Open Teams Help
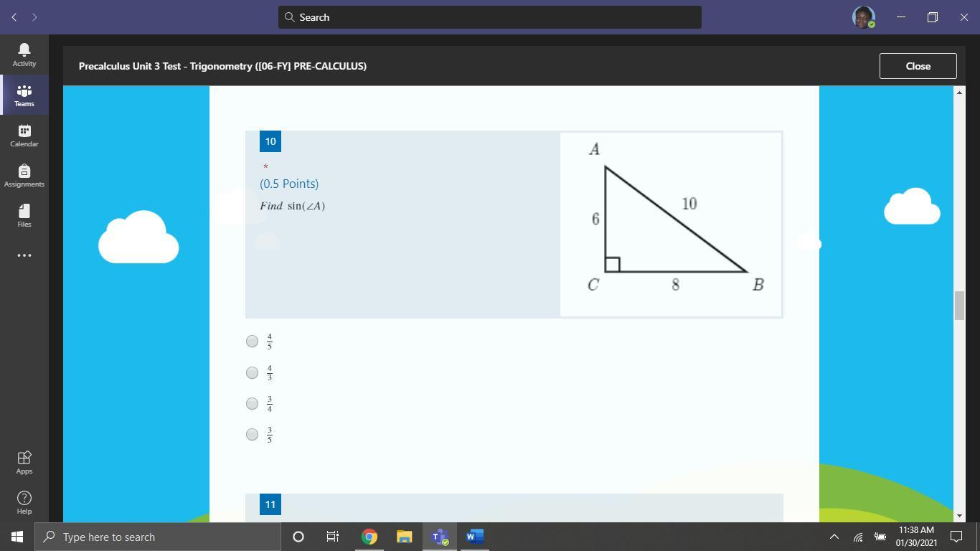The width and height of the screenshot is (980, 551). (x=24, y=502)
